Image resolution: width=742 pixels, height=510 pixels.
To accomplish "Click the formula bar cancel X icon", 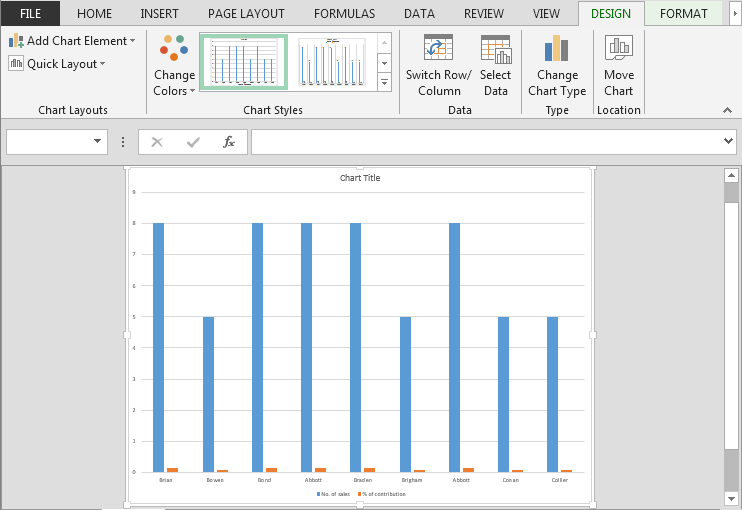I will tap(157, 142).
